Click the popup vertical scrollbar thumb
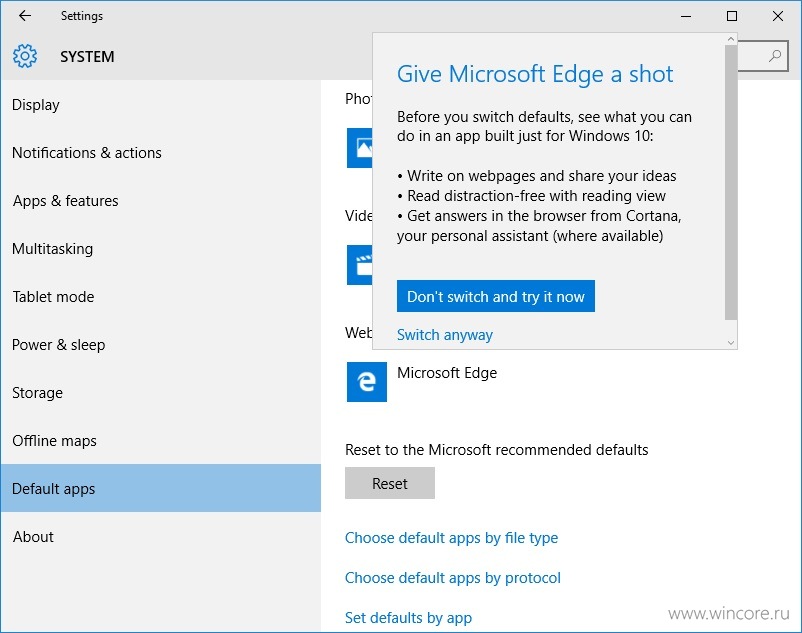This screenshot has width=802, height=633. click(x=731, y=183)
